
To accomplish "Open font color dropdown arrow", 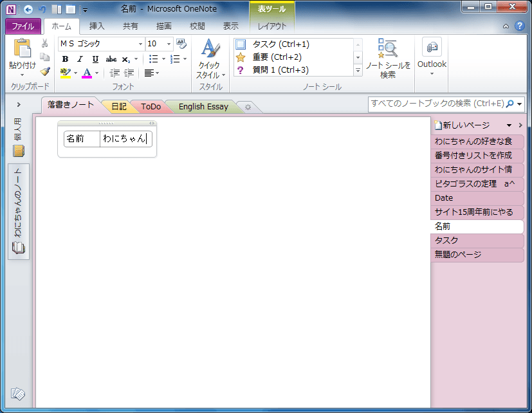I will tap(97, 73).
